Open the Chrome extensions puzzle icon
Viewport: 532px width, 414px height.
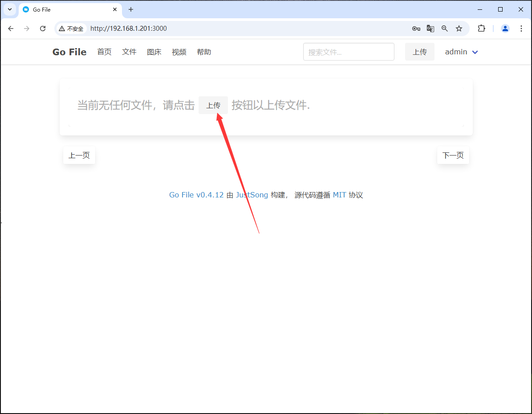pyautogui.click(x=481, y=28)
